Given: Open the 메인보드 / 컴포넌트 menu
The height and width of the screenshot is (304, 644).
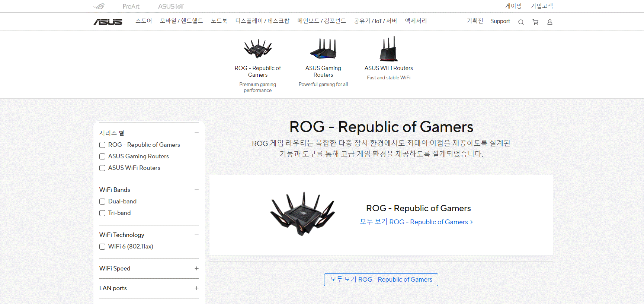Looking at the screenshot, I should click(321, 21).
